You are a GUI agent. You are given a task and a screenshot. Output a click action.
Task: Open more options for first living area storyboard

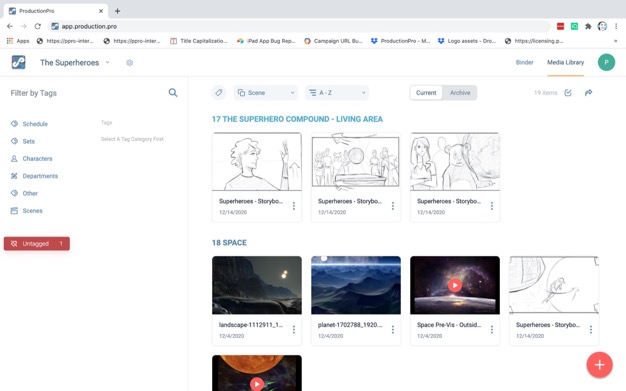[x=294, y=206]
